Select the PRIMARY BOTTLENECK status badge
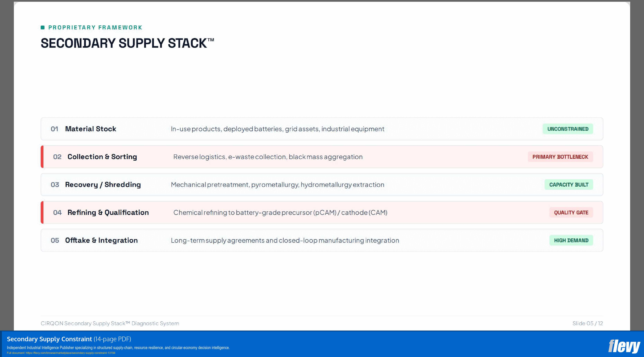The image size is (644, 357). tap(560, 157)
